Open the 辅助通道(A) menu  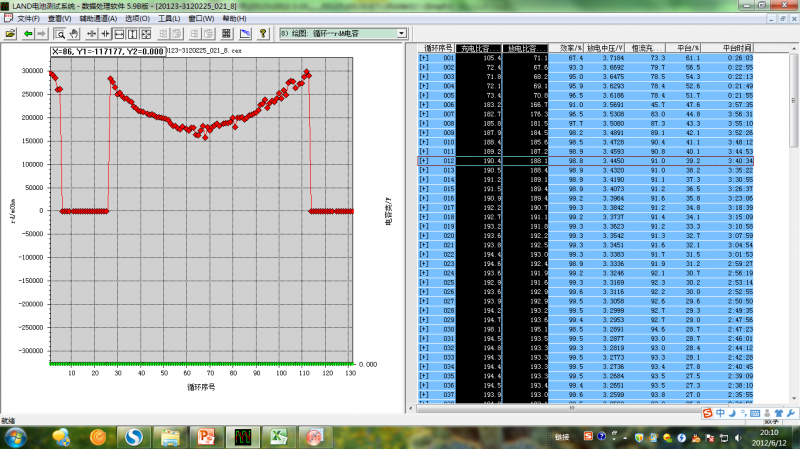(x=98, y=18)
